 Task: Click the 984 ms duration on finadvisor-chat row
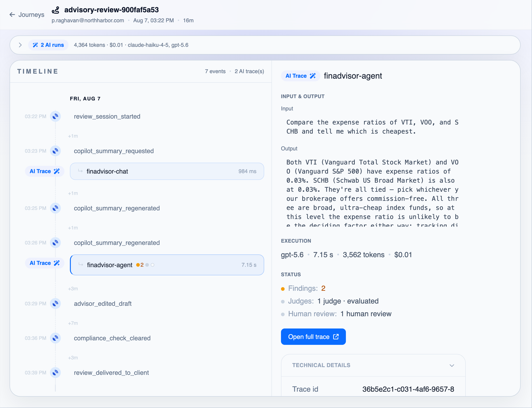click(247, 171)
